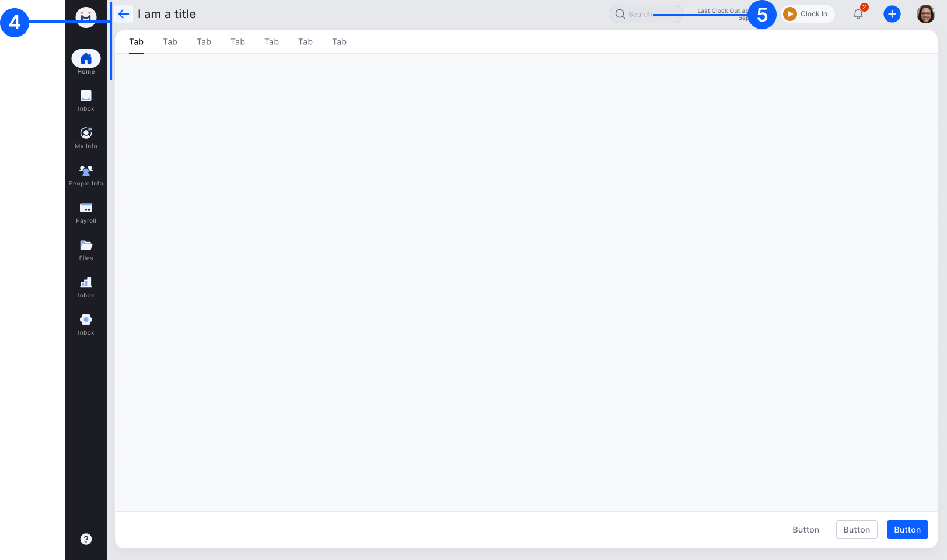
Task: Click the company logo in the sidebar
Action: [x=86, y=17]
